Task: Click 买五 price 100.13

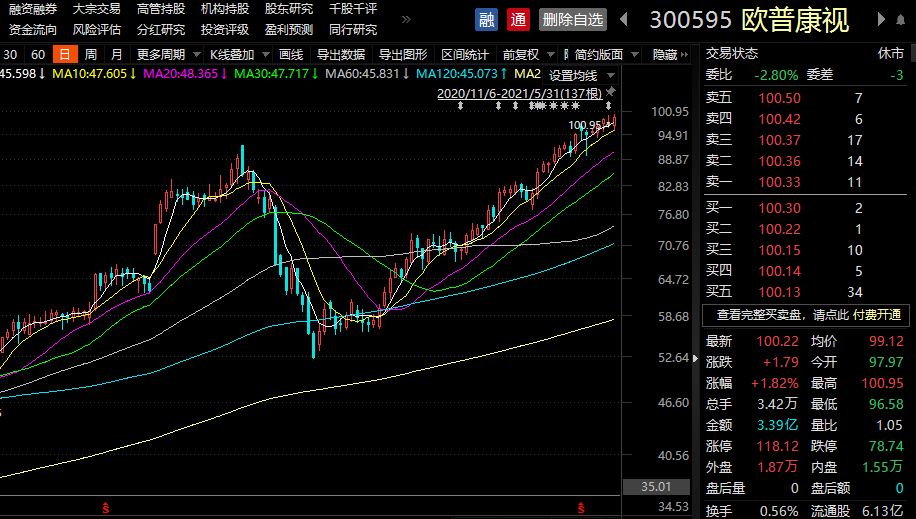Action: (779, 292)
